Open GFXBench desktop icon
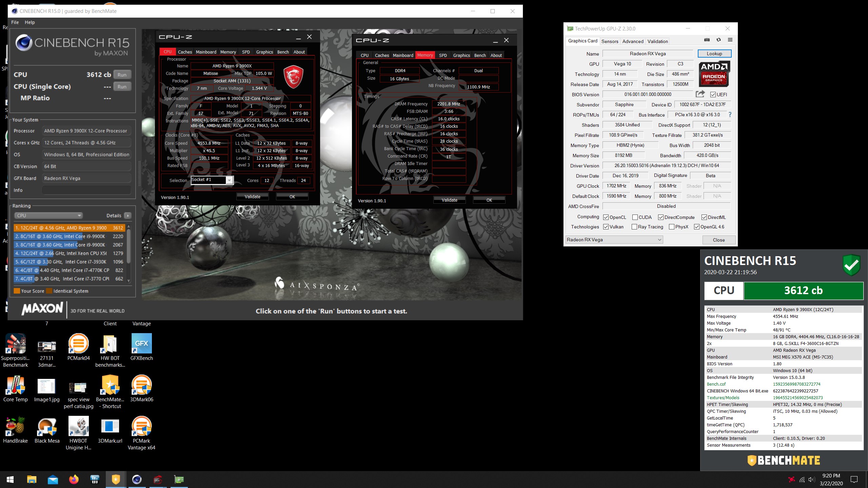The height and width of the screenshot is (488, 868). pos(142,347)
